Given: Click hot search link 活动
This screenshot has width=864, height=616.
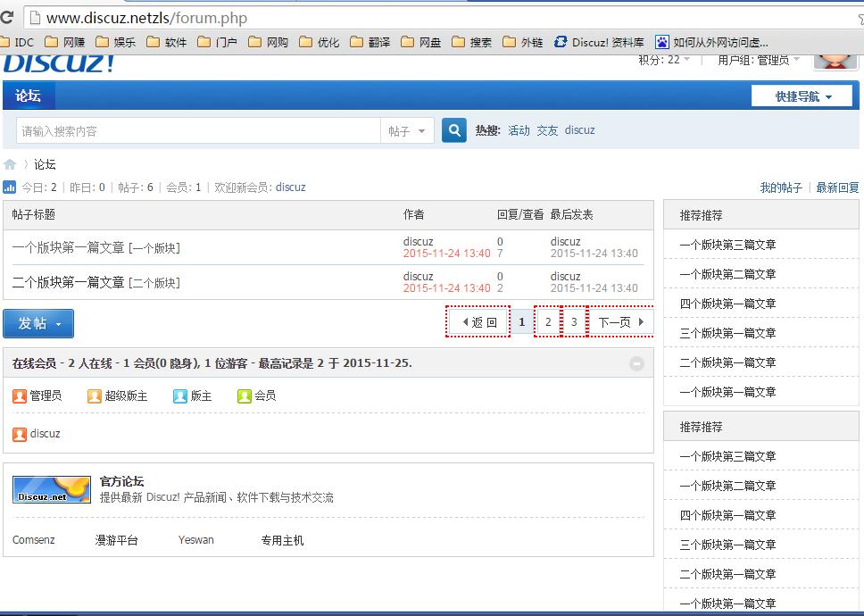Looking at the screenshot, I should tap(519, 130).
